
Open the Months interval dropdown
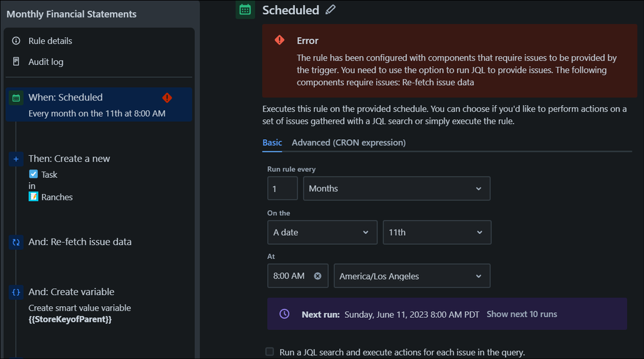point(396,189)
